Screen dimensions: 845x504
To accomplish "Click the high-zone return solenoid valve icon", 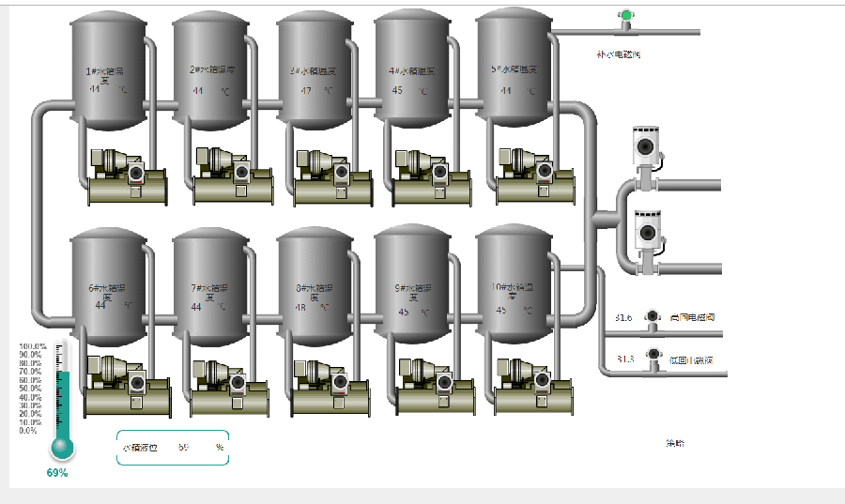I will point(652,318).
